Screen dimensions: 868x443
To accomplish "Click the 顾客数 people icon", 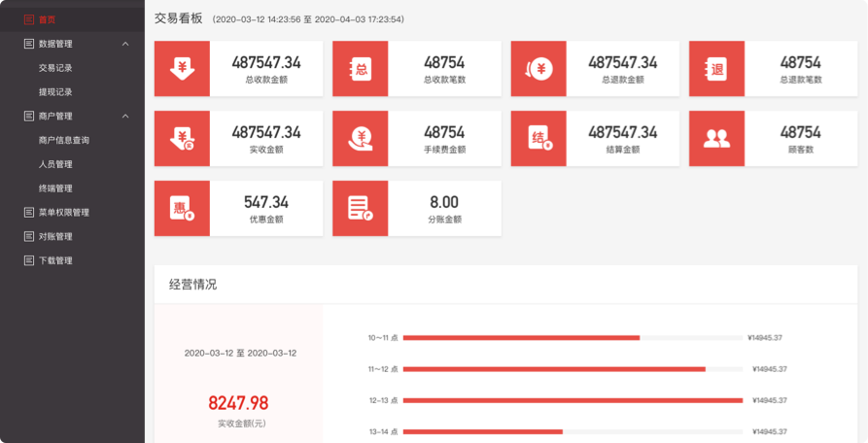I will (716, 139).
